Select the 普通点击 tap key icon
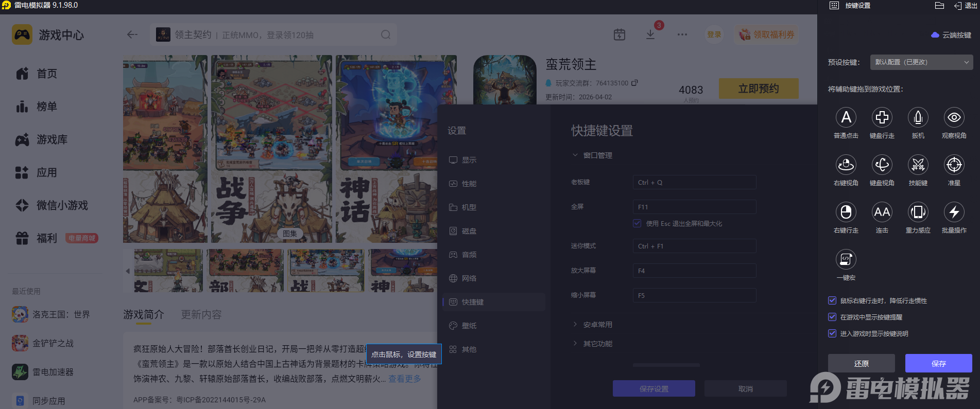 pyautogui.click(x=846, y=117)
